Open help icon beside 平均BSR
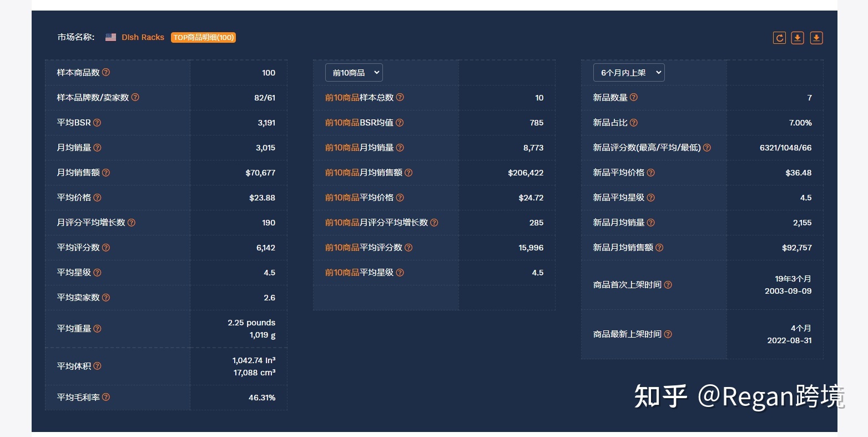This screenshot has width=868, height=437. tap(97, 122)
